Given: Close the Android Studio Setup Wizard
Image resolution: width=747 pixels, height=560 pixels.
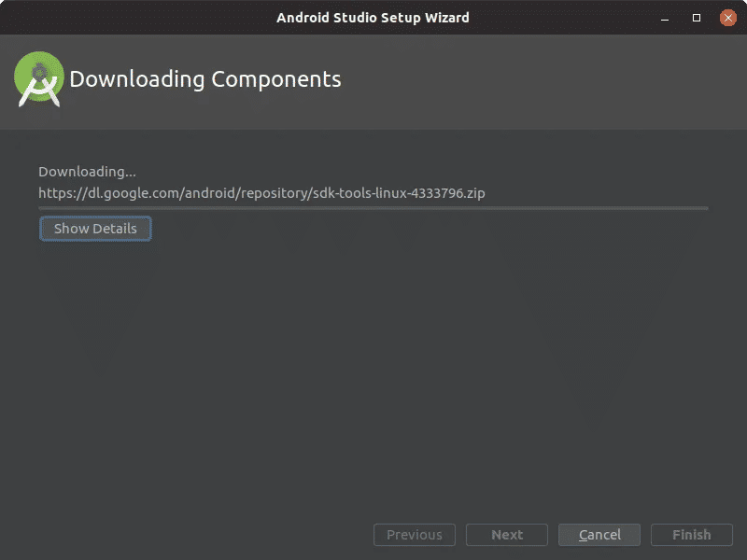Looking at the screenshot, I should tap(727, 18).
